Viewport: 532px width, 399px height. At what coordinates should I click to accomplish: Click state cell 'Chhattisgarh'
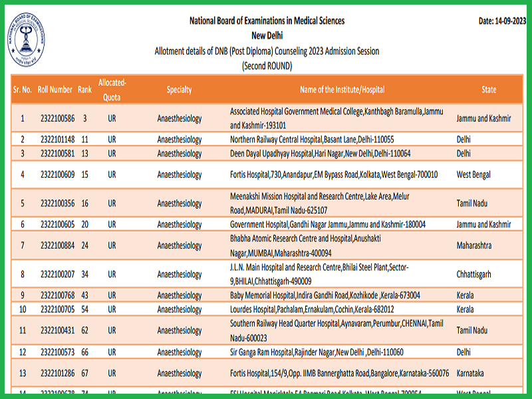473,274
